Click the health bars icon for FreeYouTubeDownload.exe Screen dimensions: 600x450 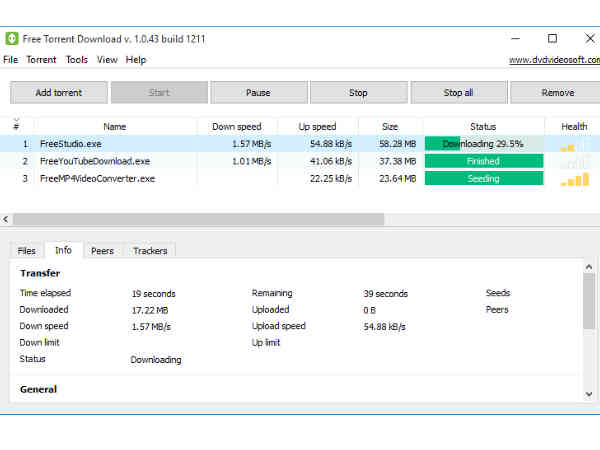(574, 162)
